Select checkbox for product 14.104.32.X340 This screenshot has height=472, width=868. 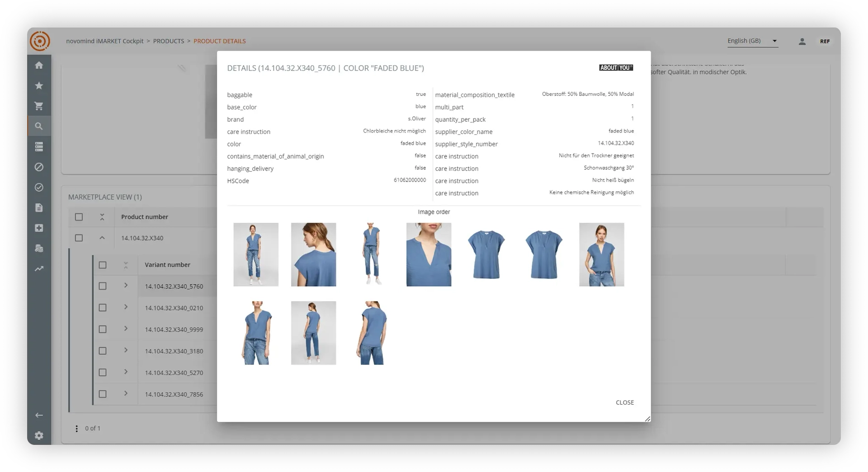click(x=79, y=238)
